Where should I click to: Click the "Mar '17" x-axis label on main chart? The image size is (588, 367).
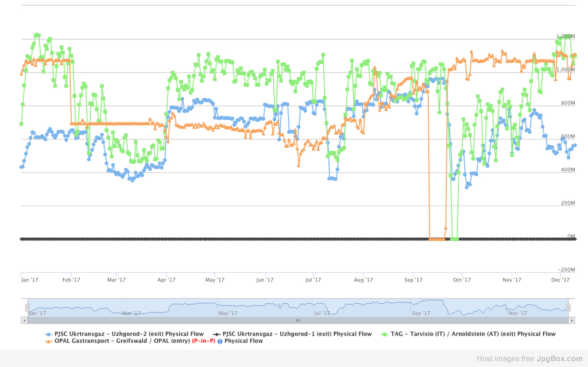click(x=117, y=280)
